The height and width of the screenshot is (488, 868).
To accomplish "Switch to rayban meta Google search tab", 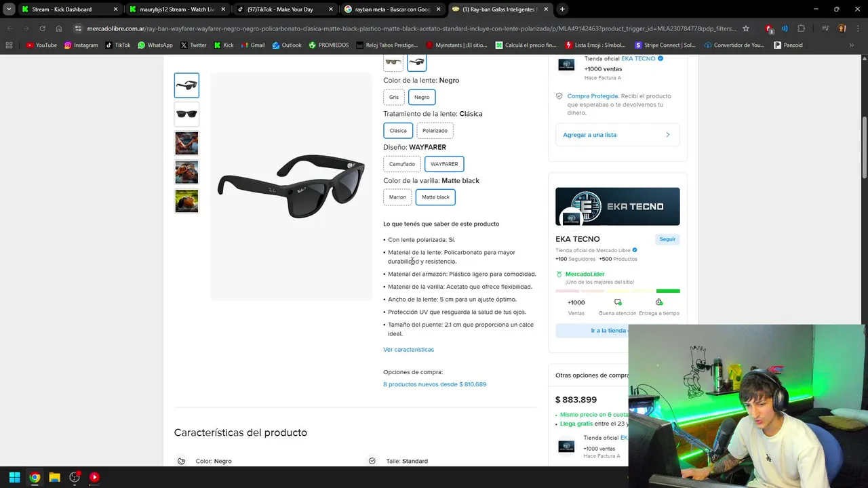I will [x=393, y=9].
